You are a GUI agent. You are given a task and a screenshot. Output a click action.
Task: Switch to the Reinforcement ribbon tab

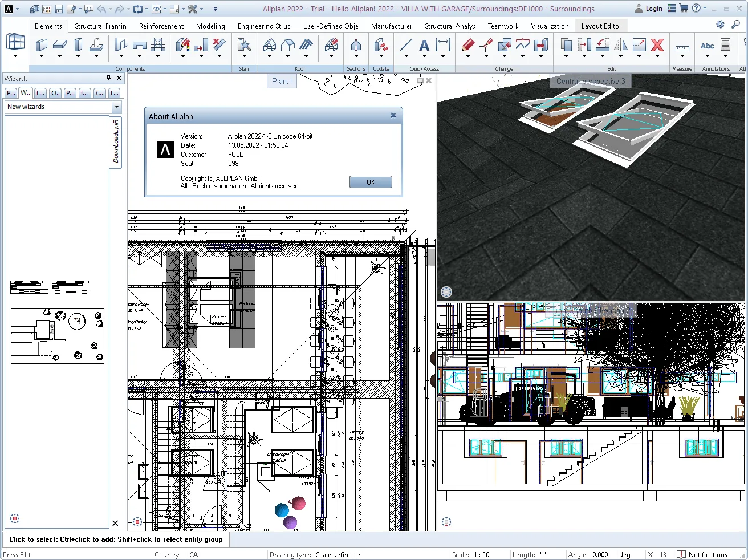coord(161,26)
